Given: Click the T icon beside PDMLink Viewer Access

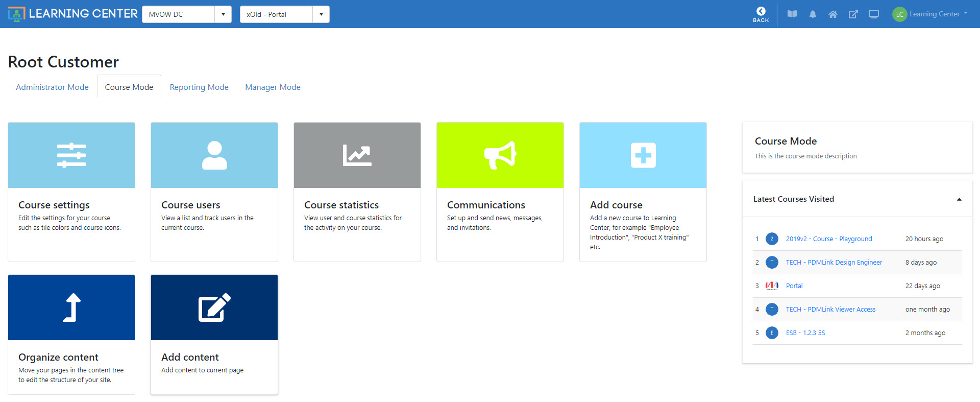Looking at the screenshot, I should [x=772, y=310].
